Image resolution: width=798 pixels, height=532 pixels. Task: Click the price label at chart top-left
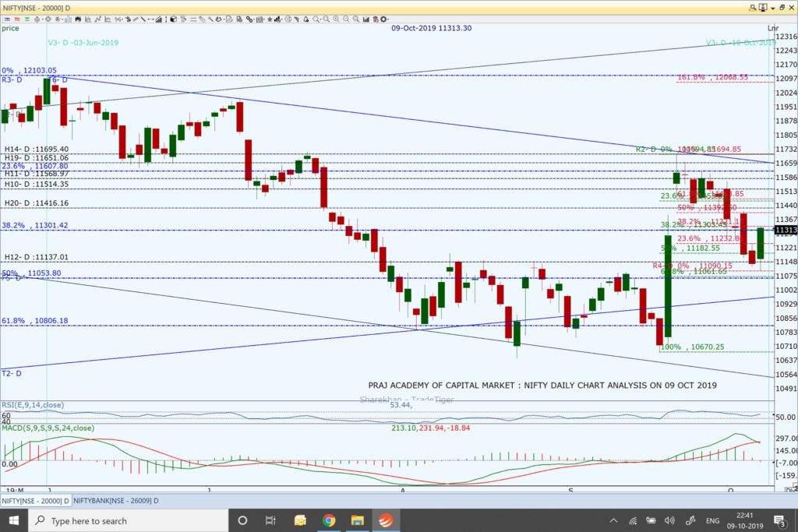[x=10, y=28]
